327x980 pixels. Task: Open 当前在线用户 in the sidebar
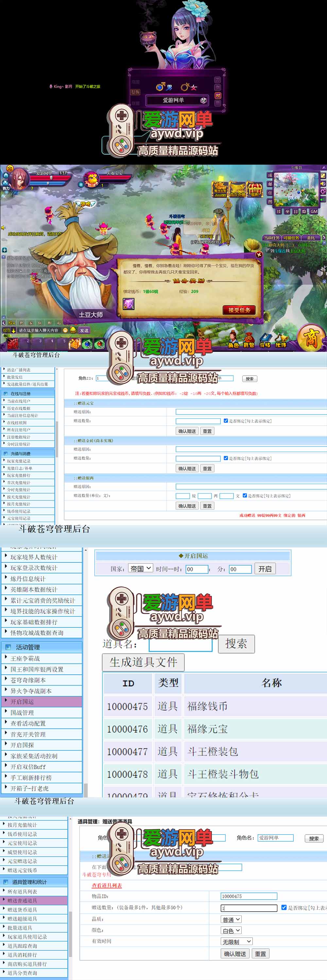point(27,401)
